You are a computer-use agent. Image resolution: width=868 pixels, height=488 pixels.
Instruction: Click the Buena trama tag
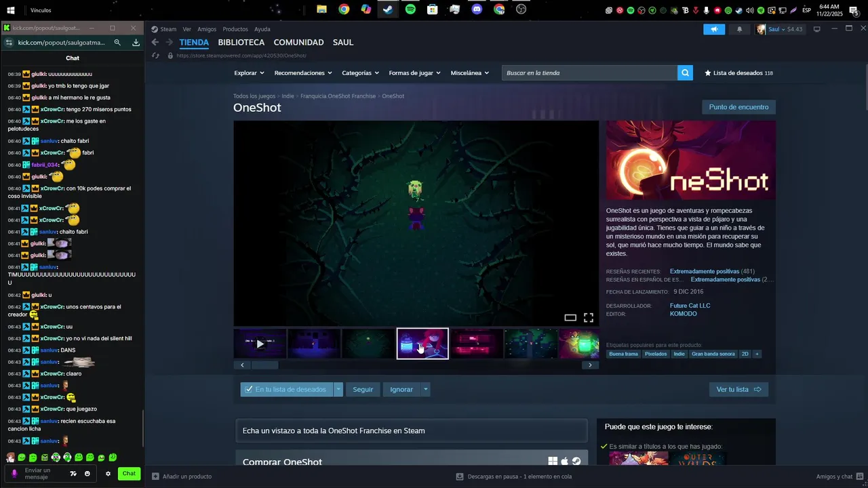pos(623,354)
